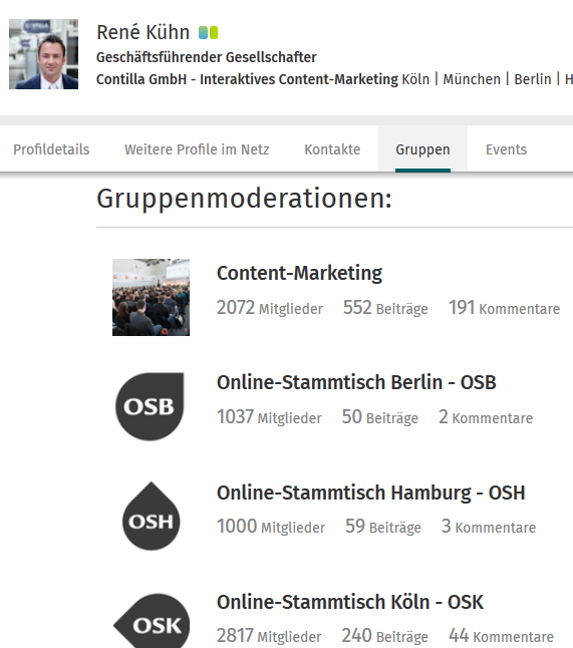Screen dimensions: 573x648
Task: Click 2817 Mitglieder of OSK group
Action: click(269, 636)
